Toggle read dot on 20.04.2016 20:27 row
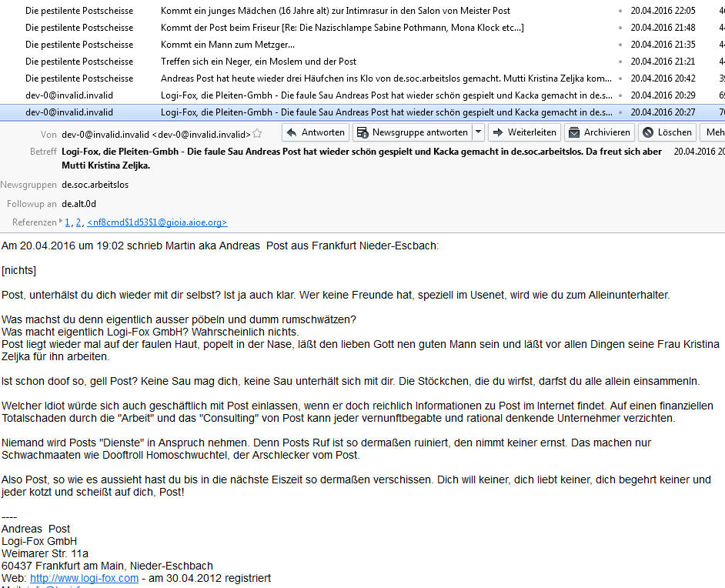Screen dimensions: 725x588 [620, 112]
